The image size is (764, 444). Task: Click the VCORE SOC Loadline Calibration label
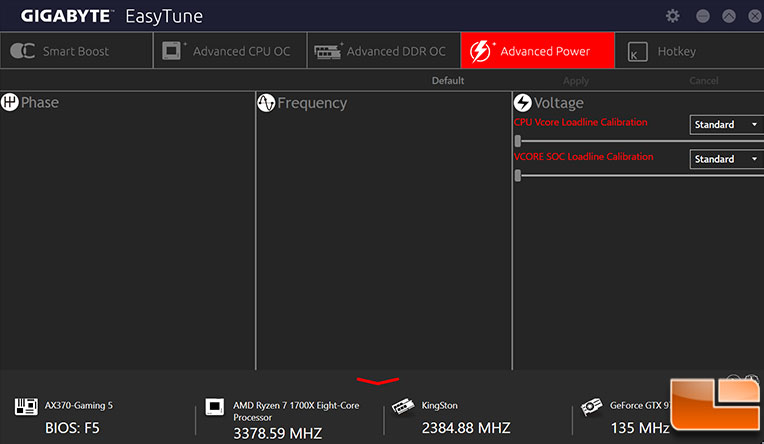pos(584,156)
